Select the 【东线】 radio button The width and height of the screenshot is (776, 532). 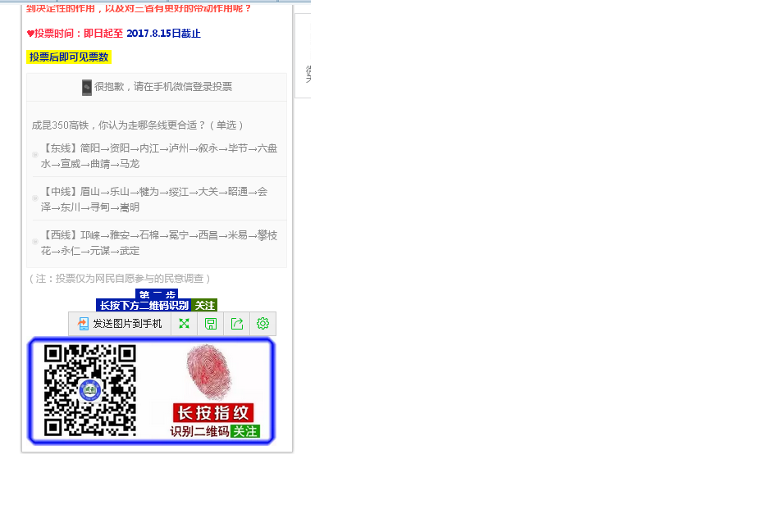point(35,155)
